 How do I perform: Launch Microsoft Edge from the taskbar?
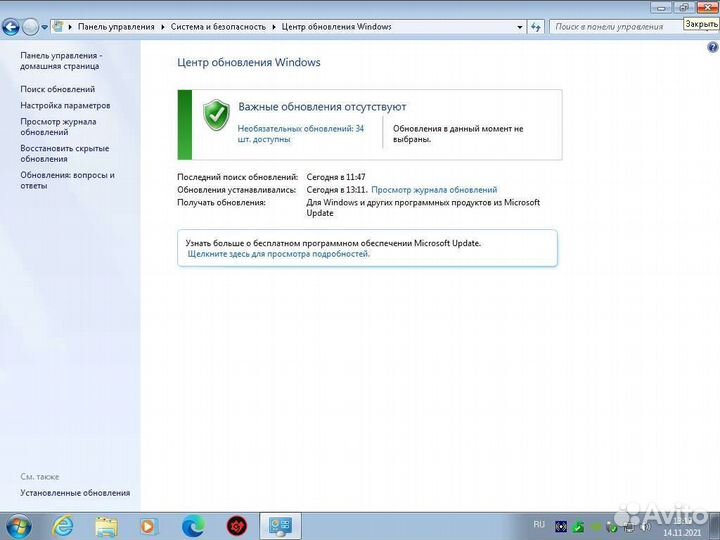coord(193,525)
